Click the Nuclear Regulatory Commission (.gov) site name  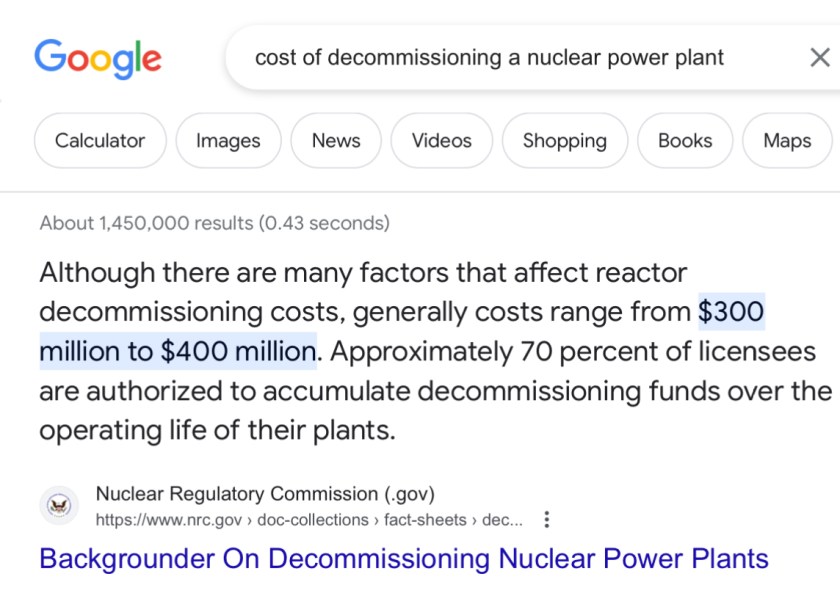pyautogui.click(x=265, y=494)
